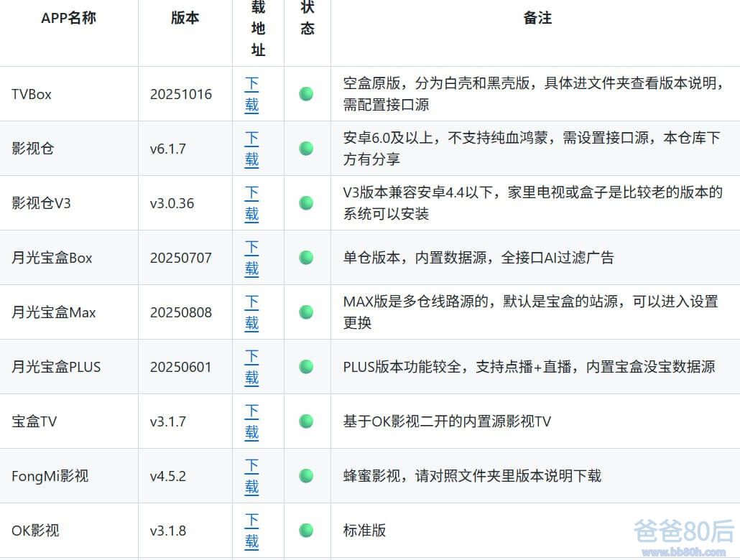
Task: Click the download link for TVBox
Action: [251, 94]
